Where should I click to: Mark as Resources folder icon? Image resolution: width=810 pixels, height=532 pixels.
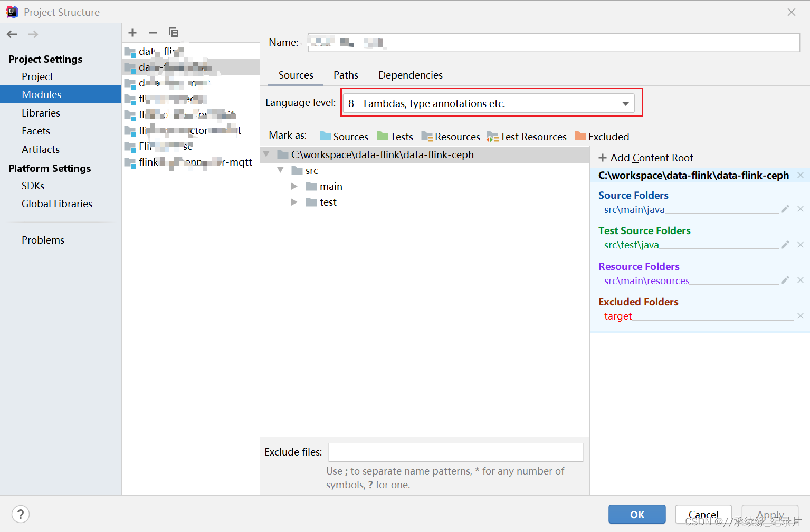pyautogui.click(x=427, y=137)
